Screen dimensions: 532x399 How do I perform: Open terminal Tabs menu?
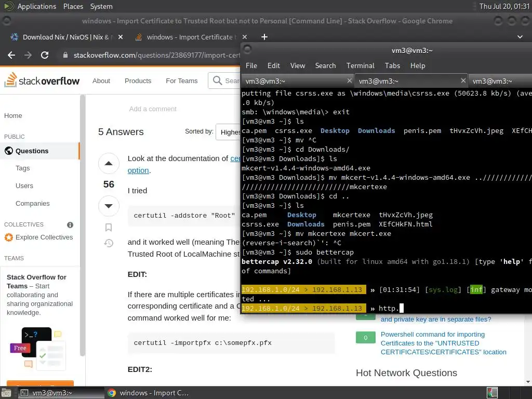pos(392,65)
